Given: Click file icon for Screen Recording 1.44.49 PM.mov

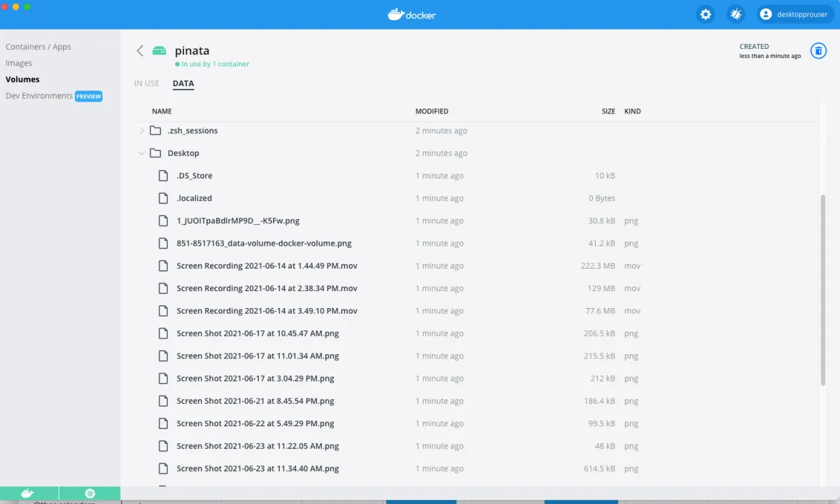Looking at the screenshot, I should click(x=163, y=266).
